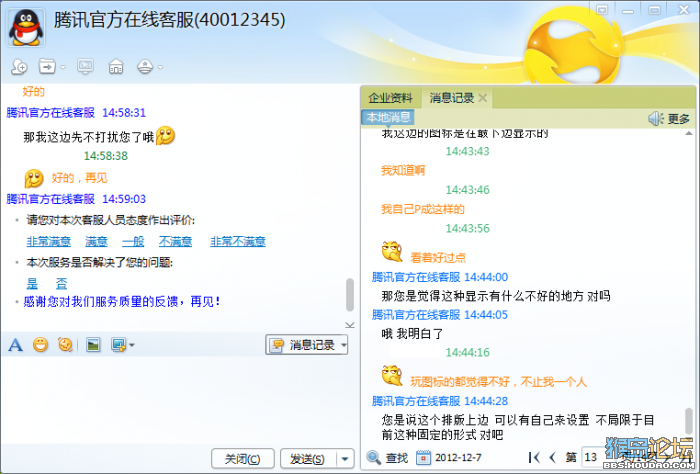Go to previous page of records

(553, 457)
